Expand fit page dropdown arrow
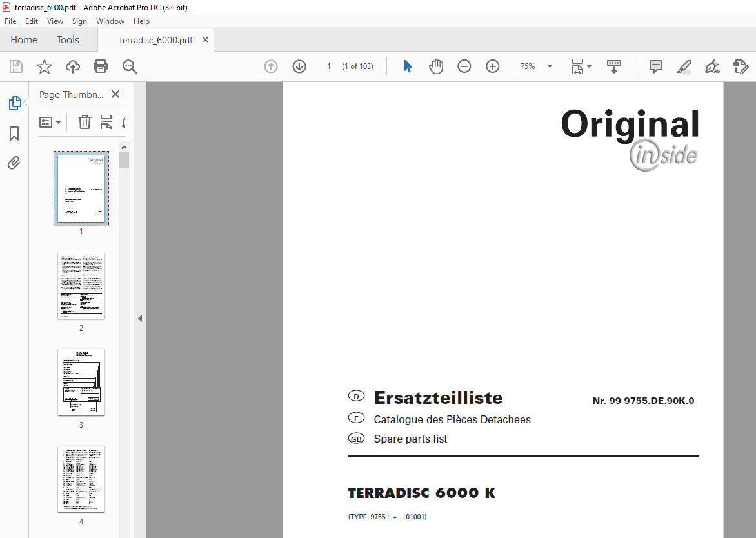 coord(589,66)
